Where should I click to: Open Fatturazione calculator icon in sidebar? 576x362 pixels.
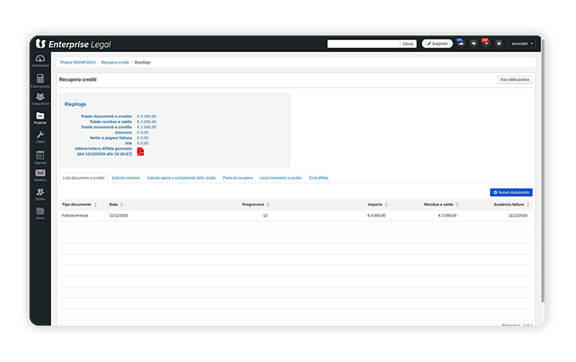pos(40,79)
